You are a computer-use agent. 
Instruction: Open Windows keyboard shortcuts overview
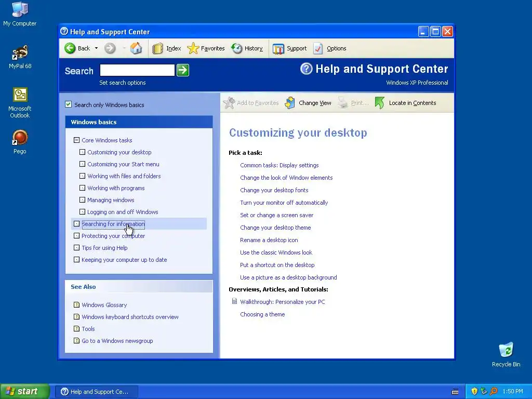130,317
